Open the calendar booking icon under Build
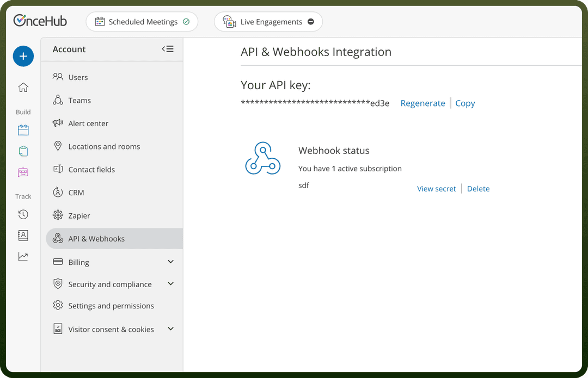588x378 pixels. [23, 130]
